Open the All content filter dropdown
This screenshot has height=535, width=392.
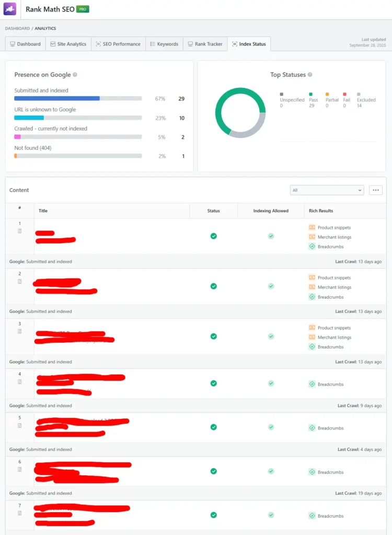click(x=327, y=190)
